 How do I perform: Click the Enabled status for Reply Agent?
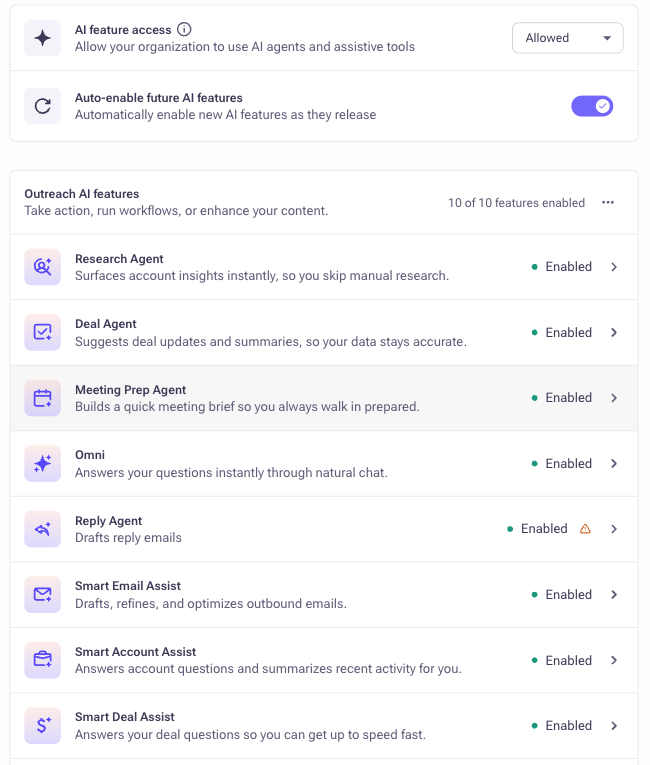pos(537,529)
